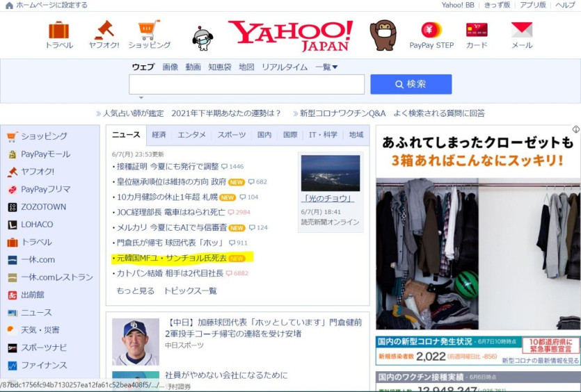Open the Yahoo! BB link

pos(458,5)
